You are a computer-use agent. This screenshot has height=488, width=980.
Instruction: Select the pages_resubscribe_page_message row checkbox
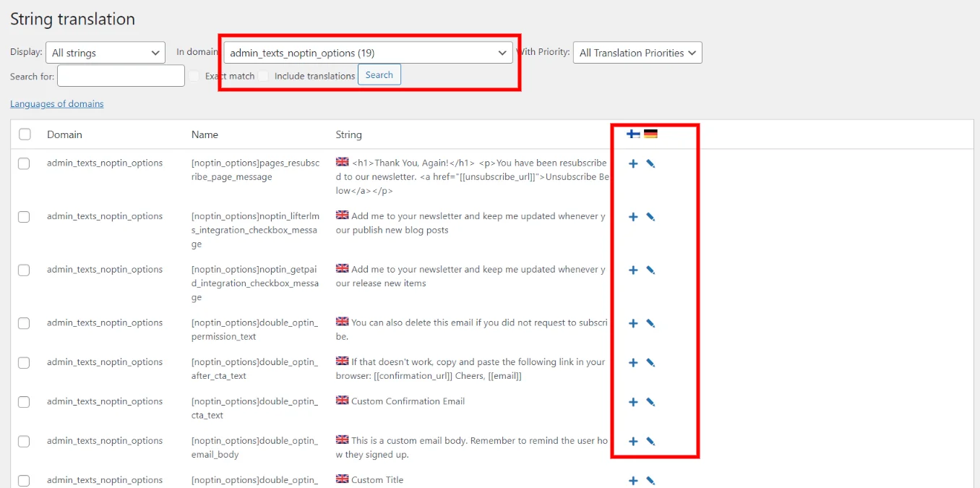pos(24,164)
